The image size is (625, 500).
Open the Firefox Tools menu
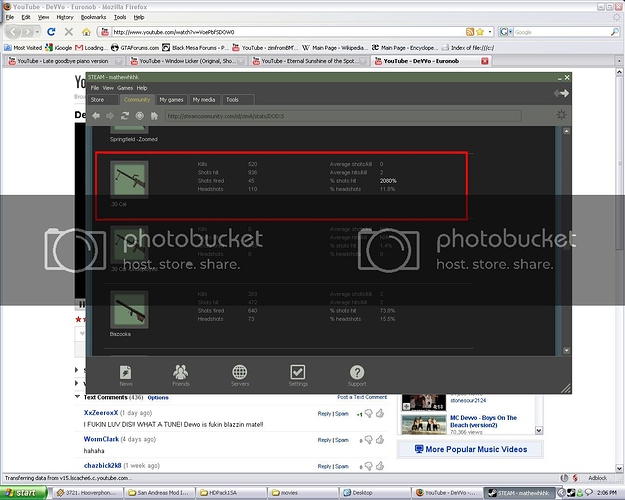pos(120,17)
